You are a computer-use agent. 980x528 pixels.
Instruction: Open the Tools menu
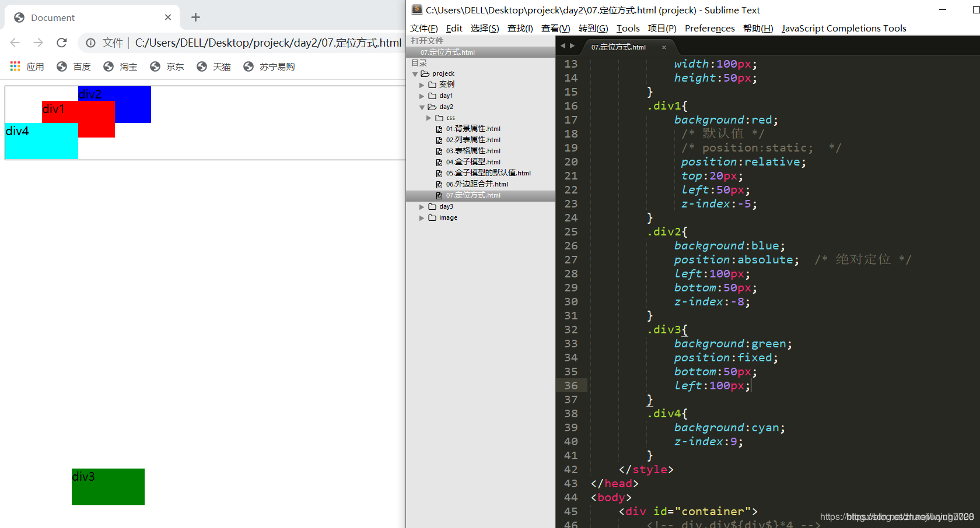[628, 29]
